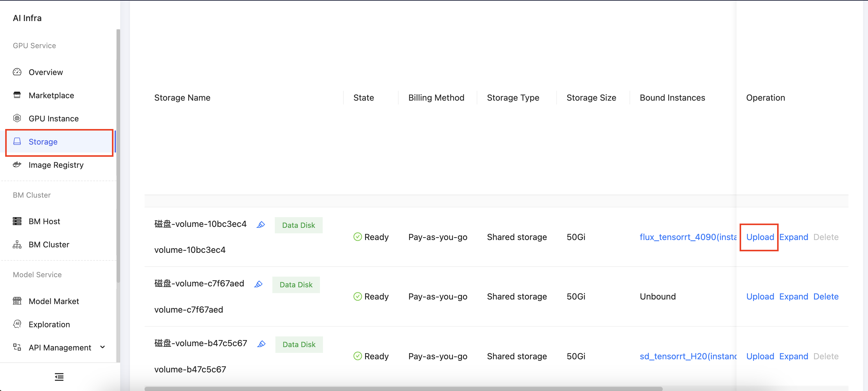Screen dimensions: 868x391
Task: Click the horizontal table scrollbar
Action: coord(403,389)
